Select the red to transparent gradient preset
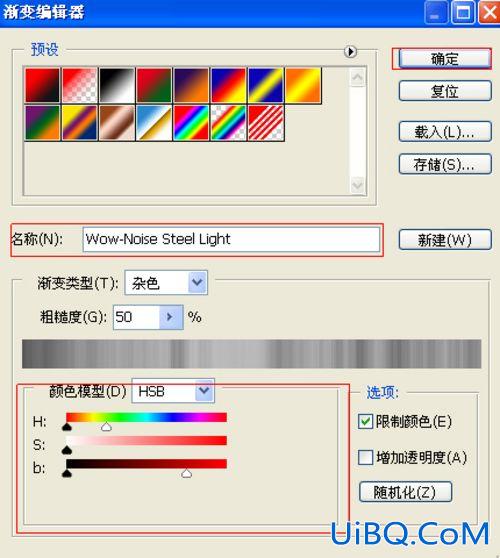This screenshot has height=558, width=500. tap(80, 85)
